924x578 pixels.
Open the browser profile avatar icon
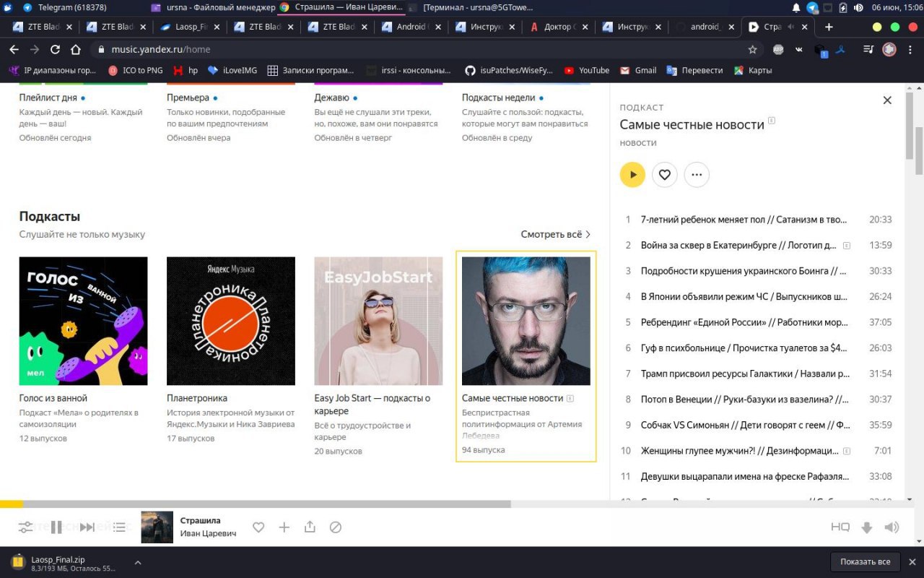tap(889, 50)
